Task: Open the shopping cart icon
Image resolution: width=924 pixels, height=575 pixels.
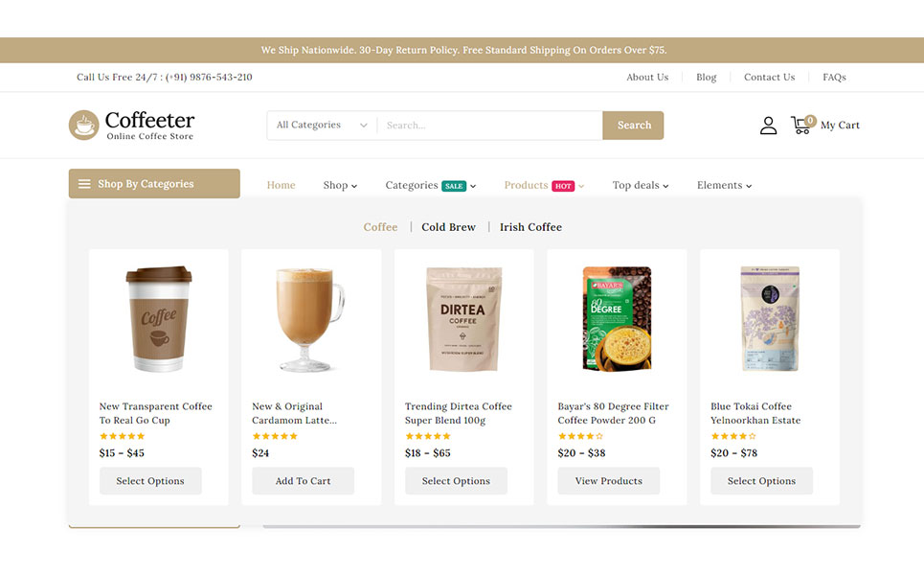Action: coord(802,125)
